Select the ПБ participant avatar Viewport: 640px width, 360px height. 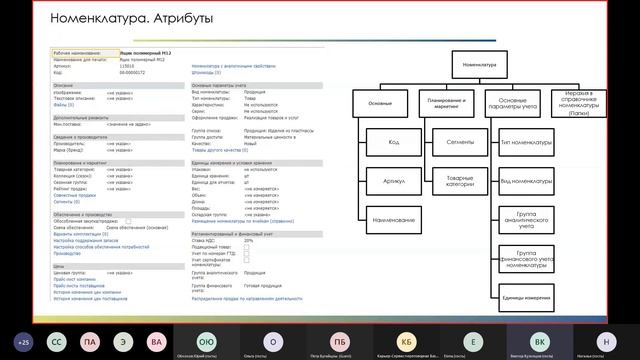340,342
